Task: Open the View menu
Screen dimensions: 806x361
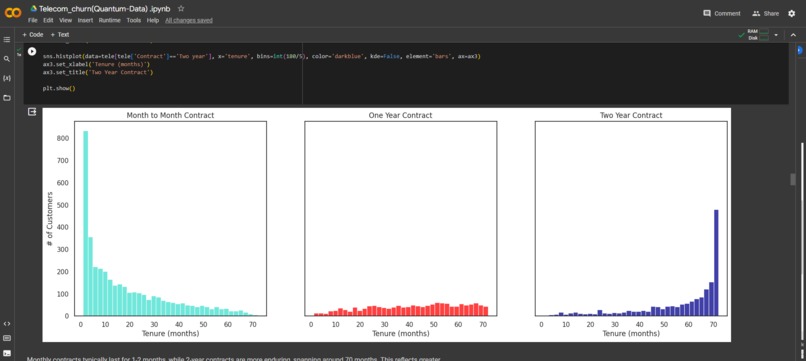Action: click(x=65, y=21)
